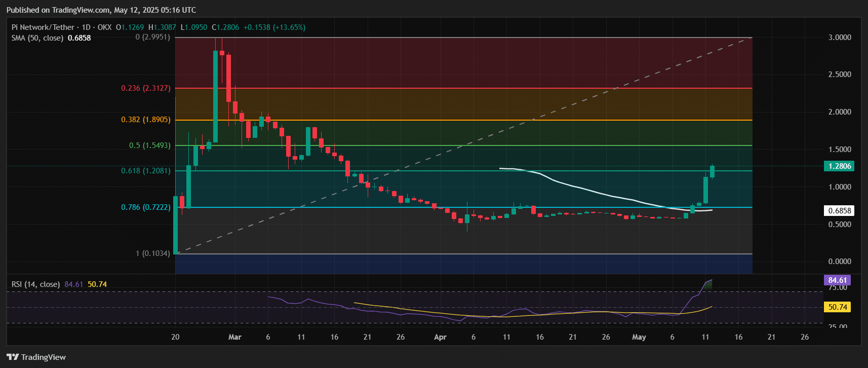The height and width of the screenshot is (368, 868).
Task: Click the 0.786 (0.7222) Fibonacci level label
Action: pos(146,207)
